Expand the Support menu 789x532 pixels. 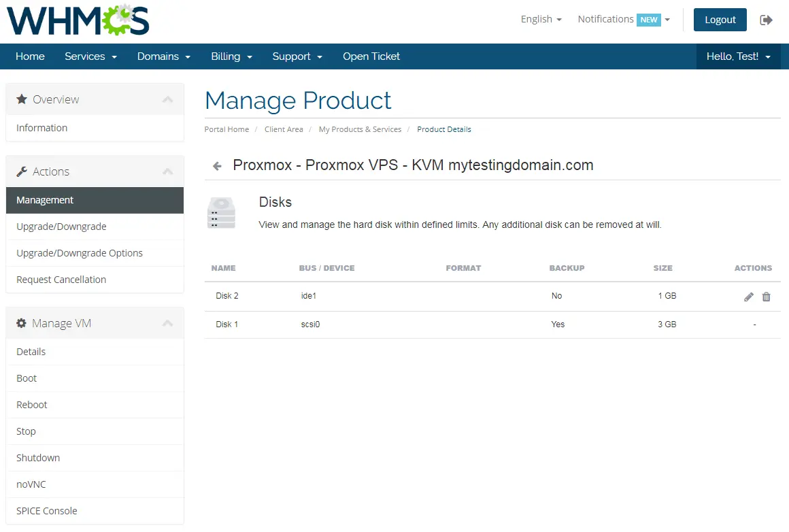pos(297,56)
